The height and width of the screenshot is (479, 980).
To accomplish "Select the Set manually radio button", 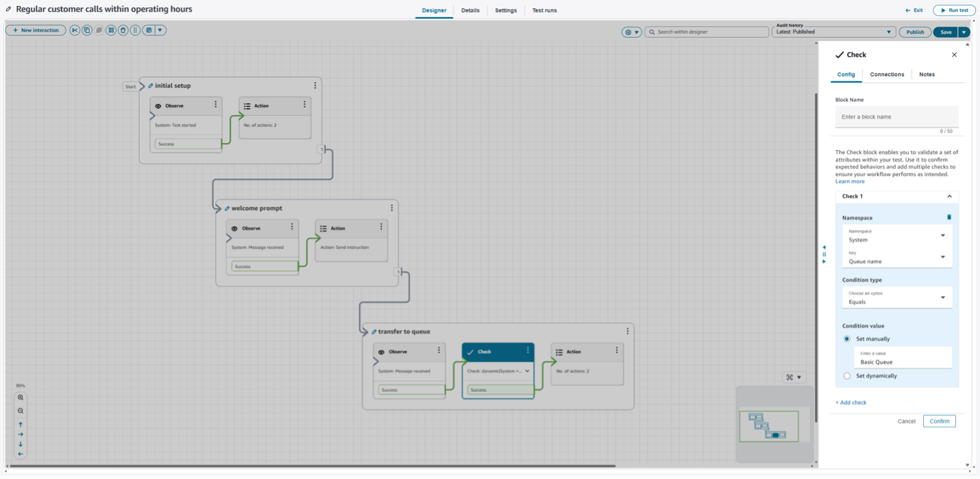I will point(847,339).
